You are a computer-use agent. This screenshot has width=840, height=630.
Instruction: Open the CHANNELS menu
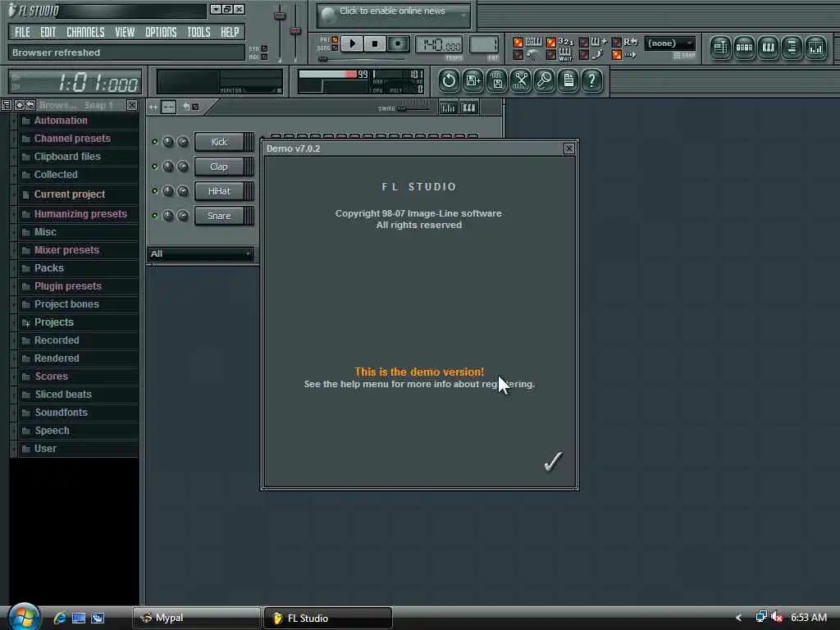click(85, 32)
